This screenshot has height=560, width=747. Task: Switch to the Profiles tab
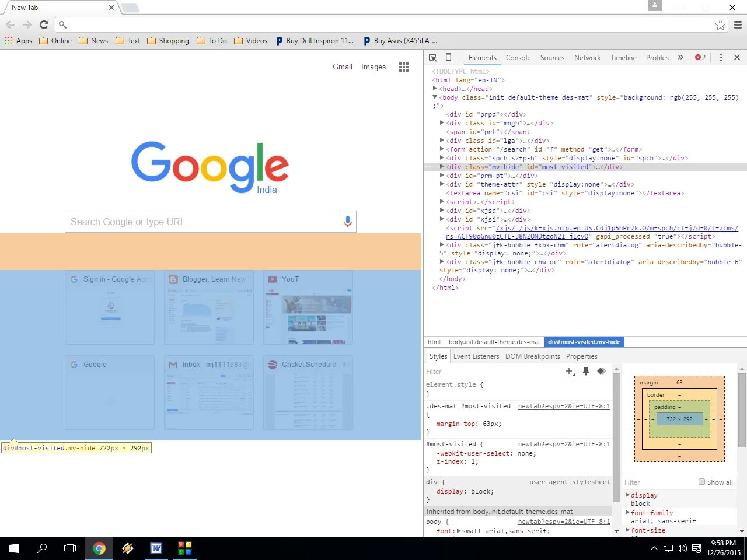coord(657,57)
